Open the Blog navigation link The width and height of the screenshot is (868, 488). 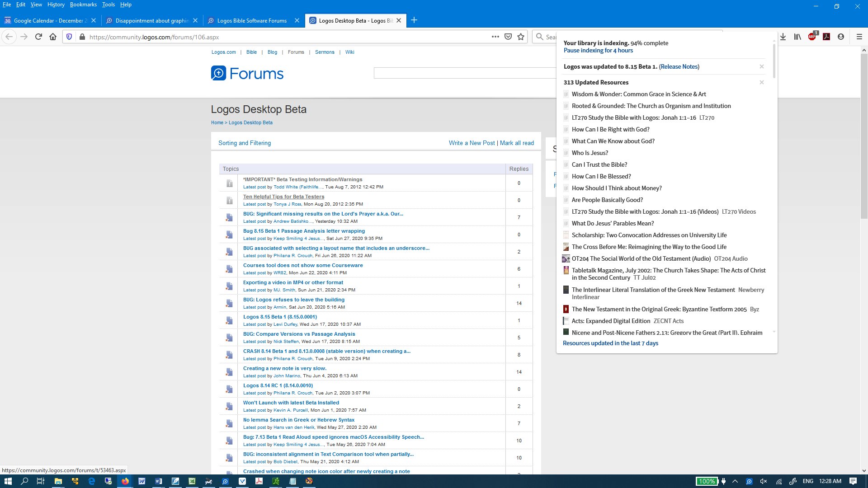272,52
